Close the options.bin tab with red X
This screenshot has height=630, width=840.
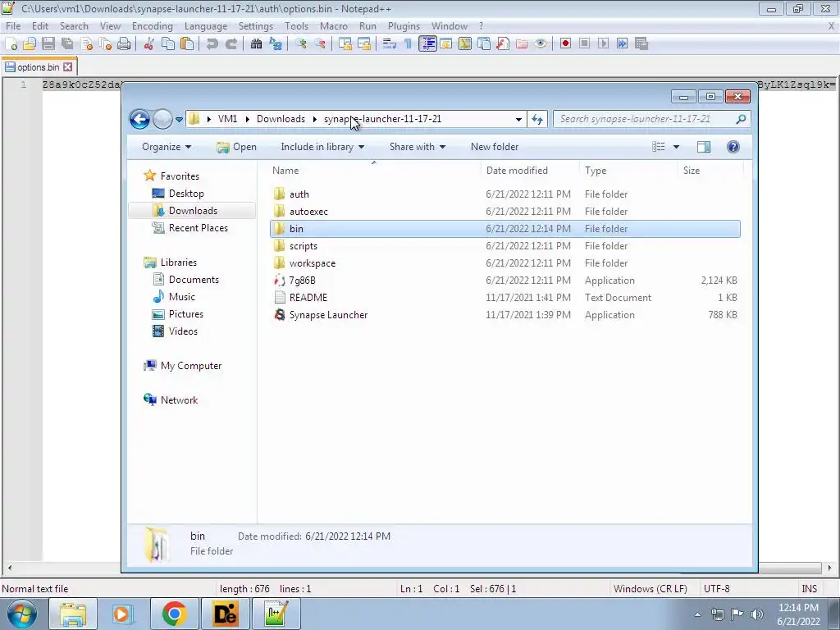pyautogui.click(x=67, y=67)
